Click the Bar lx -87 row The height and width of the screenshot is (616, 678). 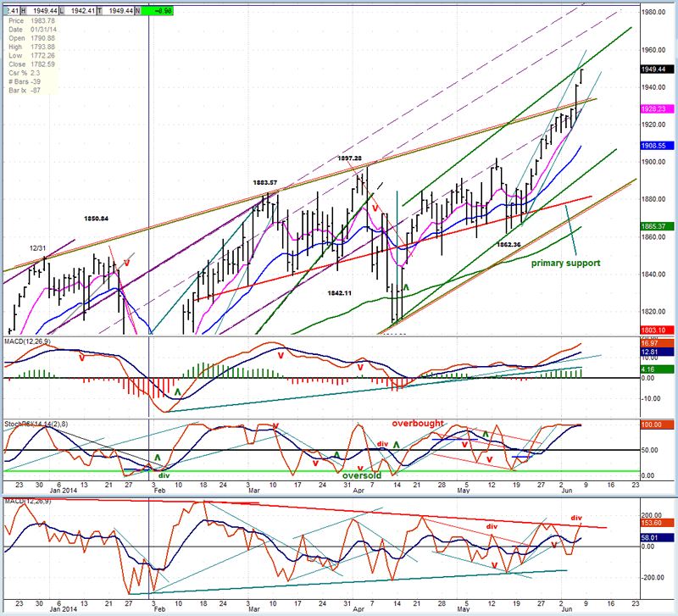[25, 90]
